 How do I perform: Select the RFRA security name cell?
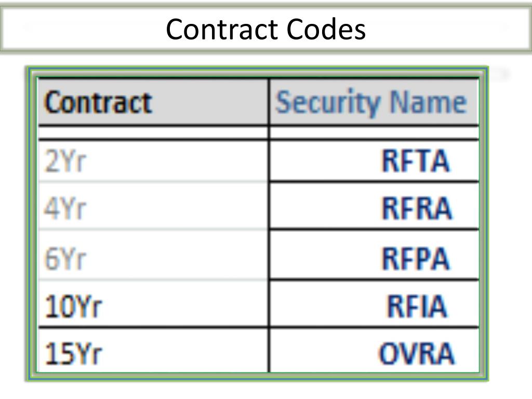(x=374, y=206)
